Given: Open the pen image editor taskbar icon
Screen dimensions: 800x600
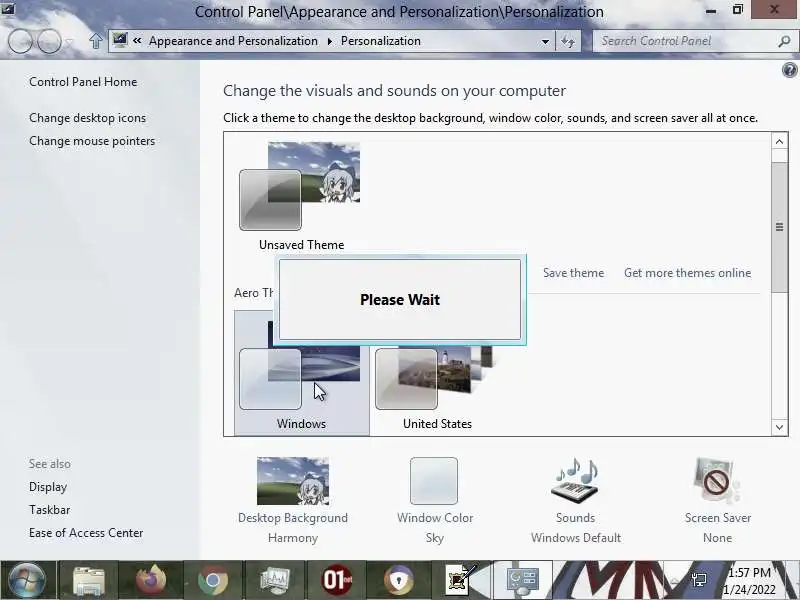Looking at the screenshot, I should click(x=461, y=581).
